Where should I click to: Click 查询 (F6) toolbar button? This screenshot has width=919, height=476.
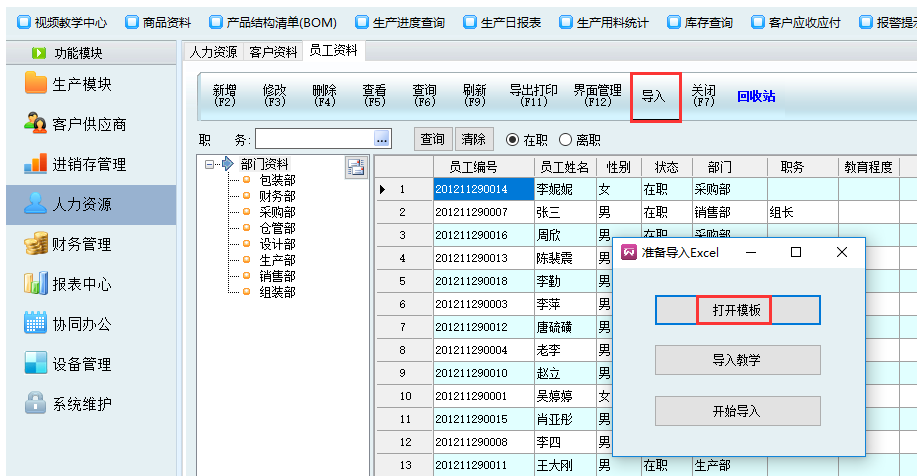pyautogui.click(x=424, y=96)
